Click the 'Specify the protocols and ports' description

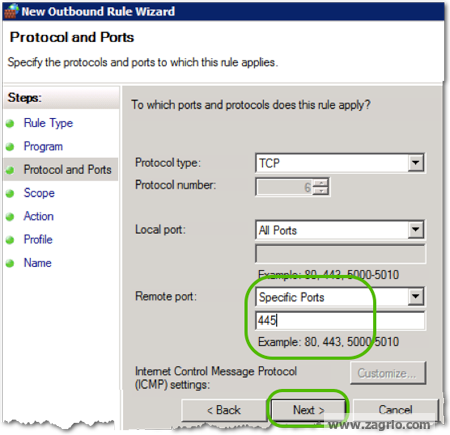(142, 62)
